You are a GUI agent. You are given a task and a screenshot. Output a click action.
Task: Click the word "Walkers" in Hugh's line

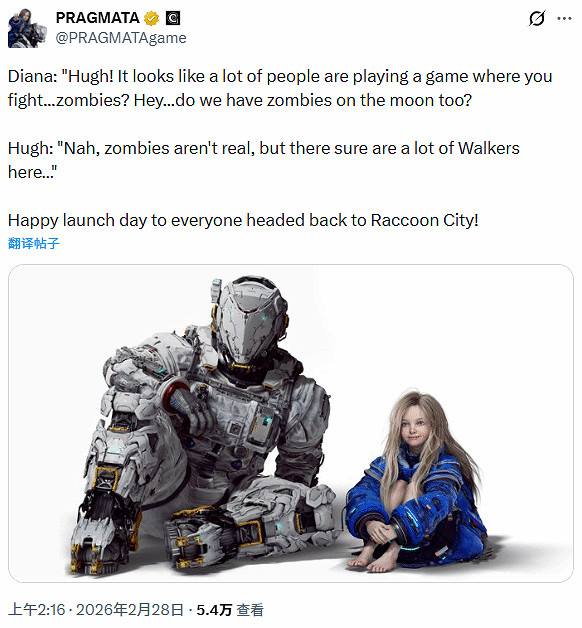(489, 148)
